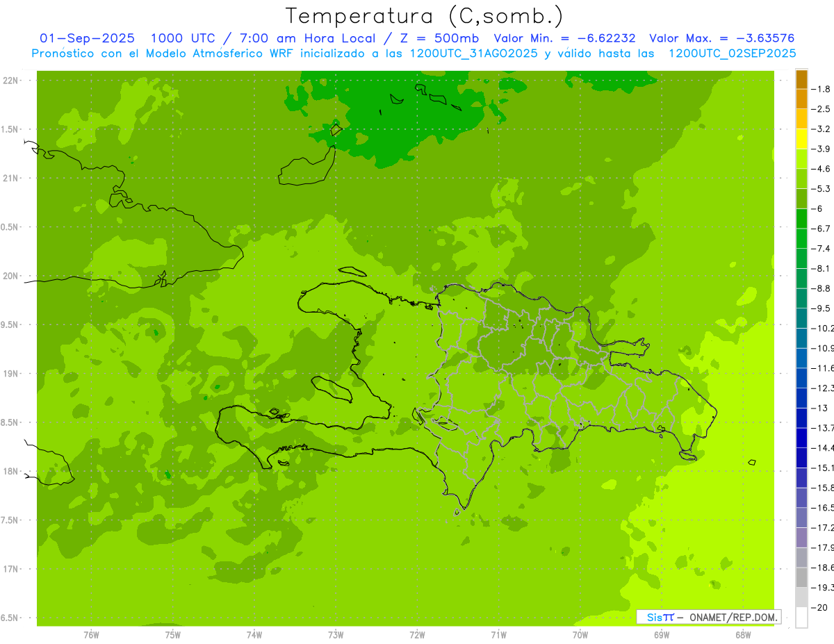Screen dimensions: 834x644
Task: Click the '76W' longitude label
Action: 91,635
